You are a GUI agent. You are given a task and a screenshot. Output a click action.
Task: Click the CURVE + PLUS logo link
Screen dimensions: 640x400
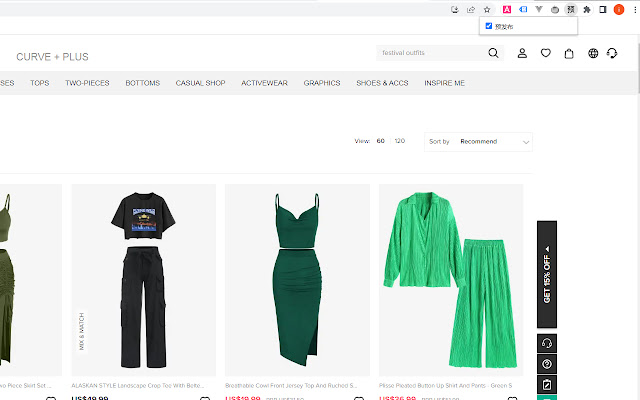point(52,57)
